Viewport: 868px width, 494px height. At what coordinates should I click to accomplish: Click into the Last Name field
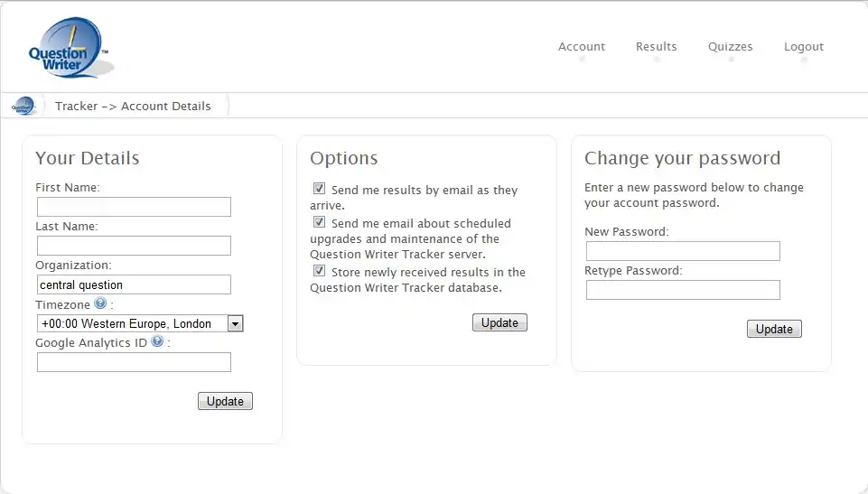click(x=134, y=246)
